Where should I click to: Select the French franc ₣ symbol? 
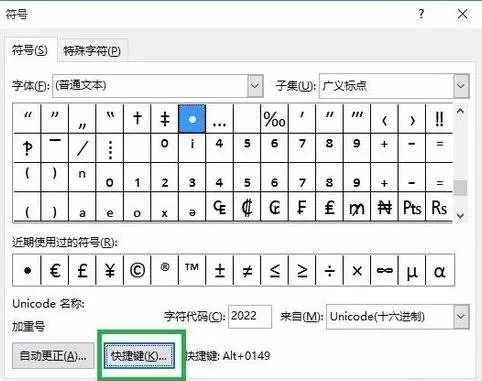302,207
